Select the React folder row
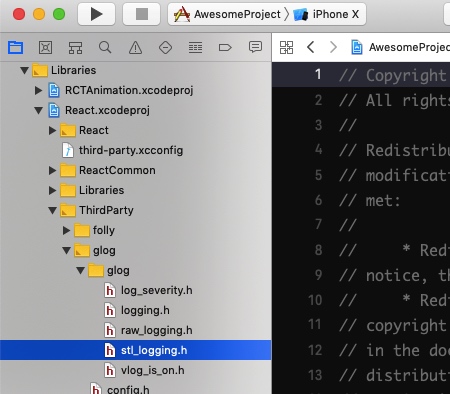Viewport: 450px width, 394px height. tap(135, 130)
